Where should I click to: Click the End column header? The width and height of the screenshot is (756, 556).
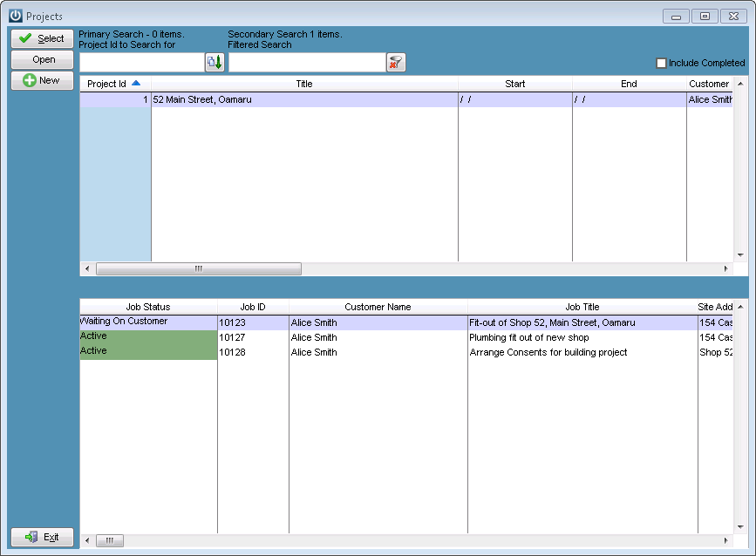coord(630,84)
